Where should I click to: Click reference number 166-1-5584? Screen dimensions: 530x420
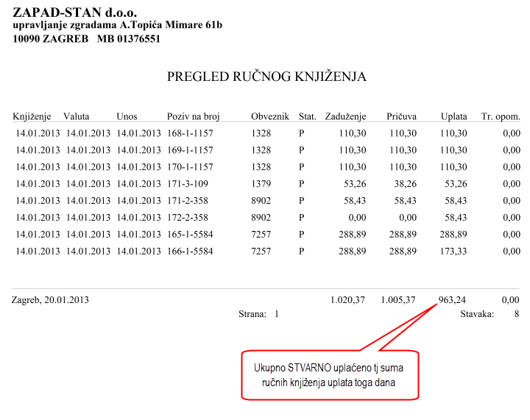click(190, 252)
